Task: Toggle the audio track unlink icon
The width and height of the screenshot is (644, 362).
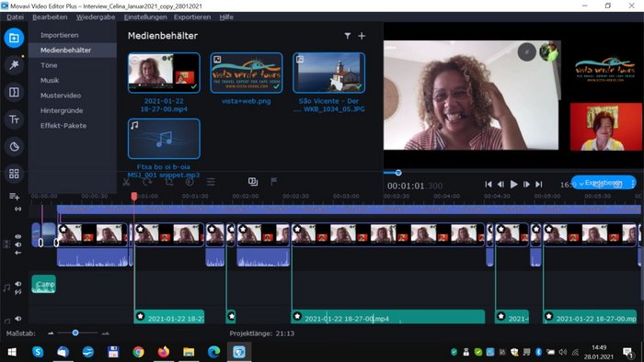Action: [x=18, y=292]
